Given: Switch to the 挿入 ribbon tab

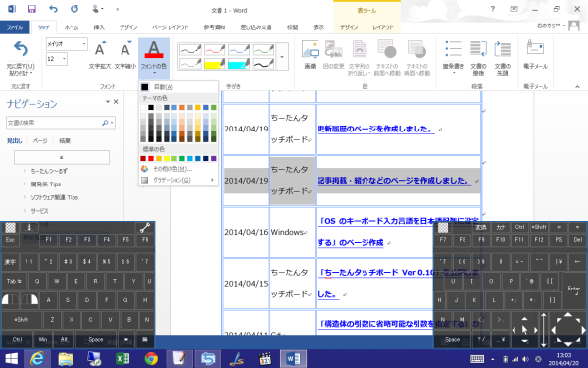Looking at the screenshot, I should click(99, 27).
